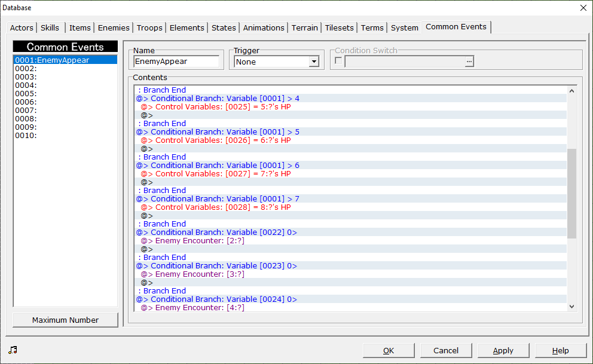This screenshot has width=593, height=364.
Task: Select common event 0005 in the list
Action: coord(65,93)
